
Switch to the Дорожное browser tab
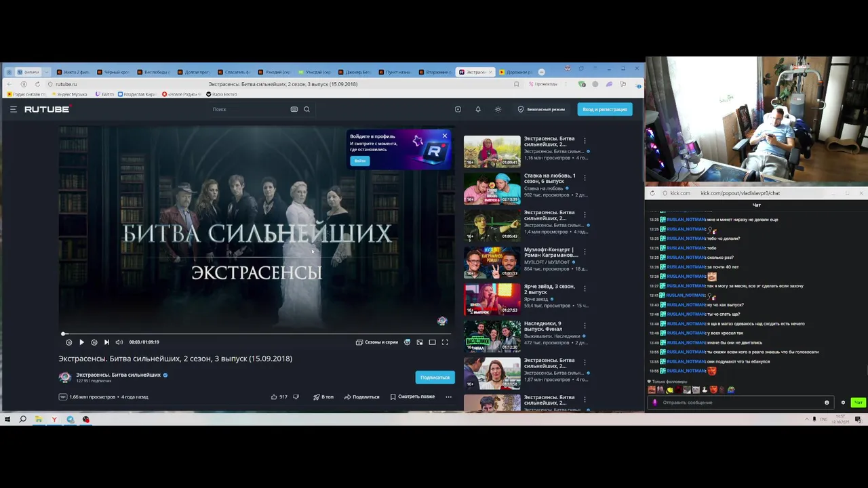(515, 72)
